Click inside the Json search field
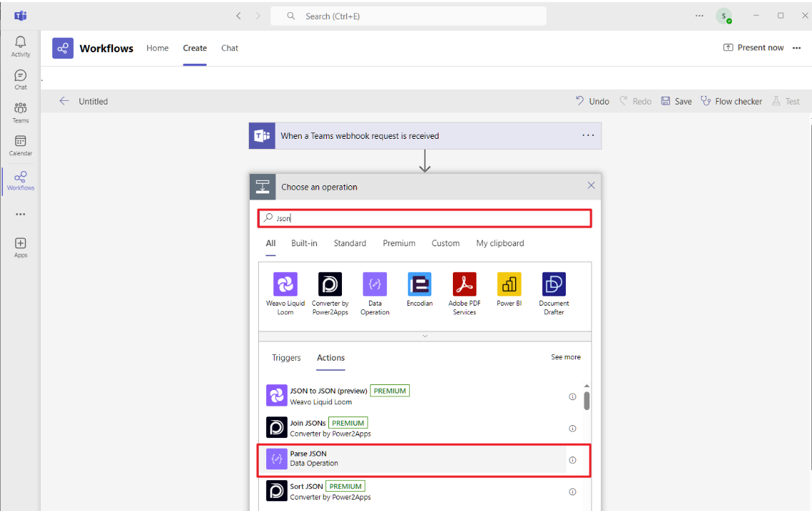812x511 pixels. click(425, 218)
